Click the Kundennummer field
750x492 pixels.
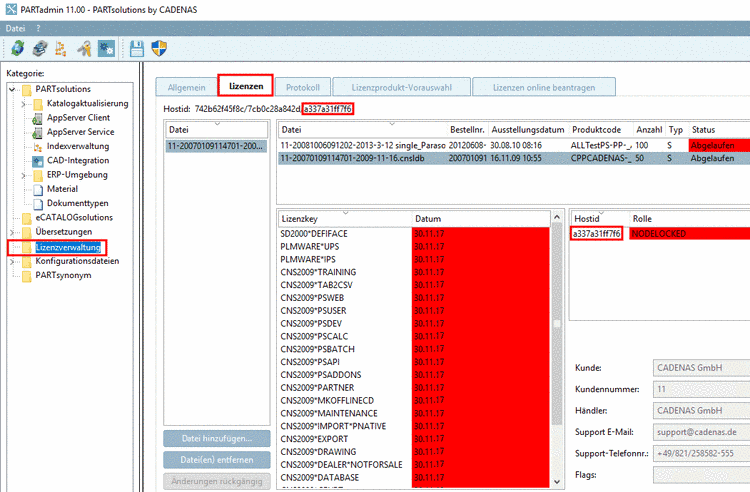coord(701,389)
